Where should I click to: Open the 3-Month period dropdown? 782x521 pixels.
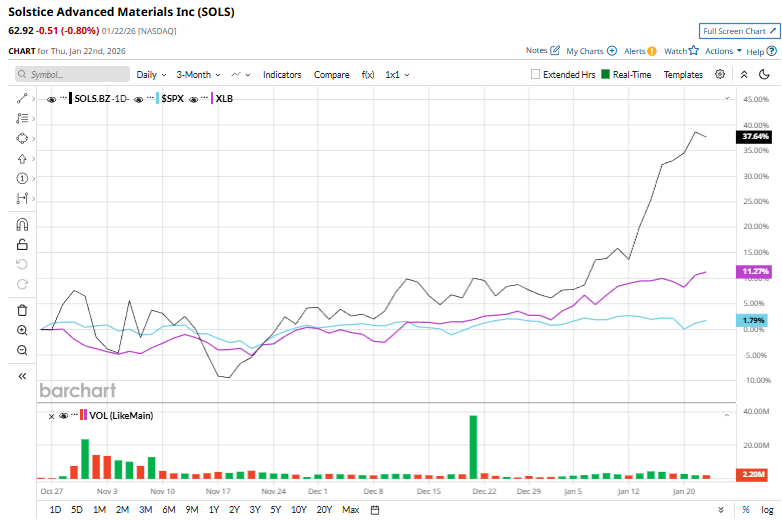point(198,74)
